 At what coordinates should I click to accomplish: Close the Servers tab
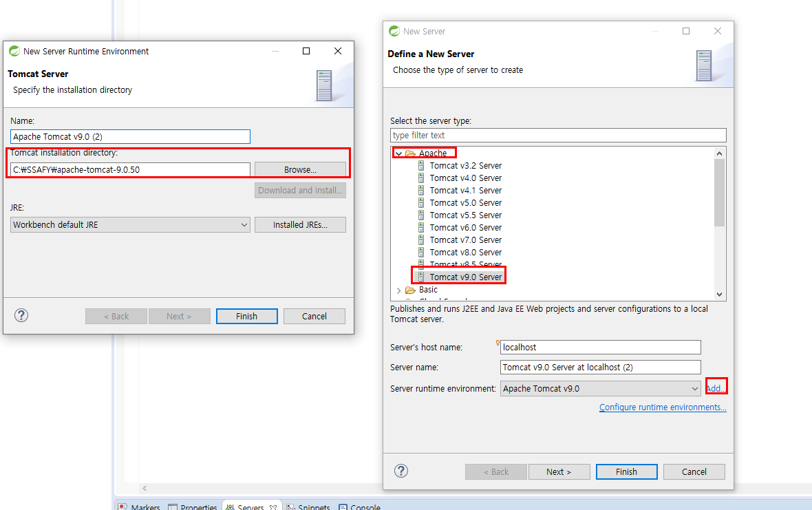point(273,507)
